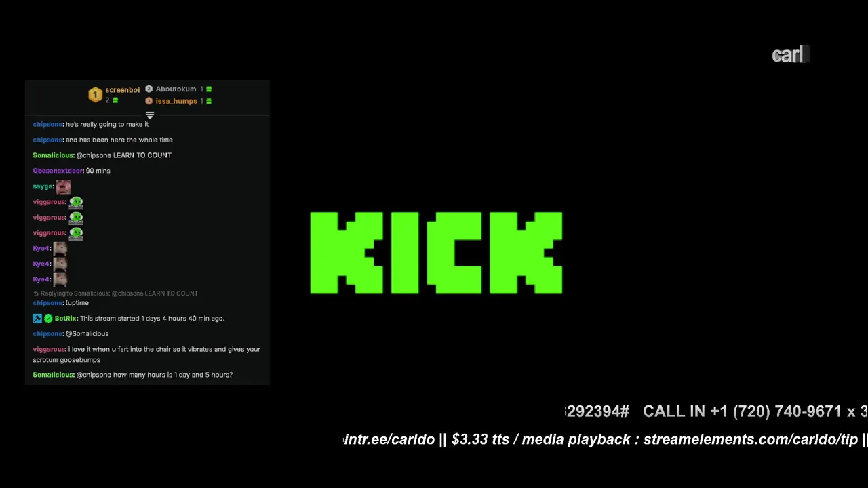
Task: Click the "$3.33 tts / media playback" ticker text
Action: pos(540,440)
